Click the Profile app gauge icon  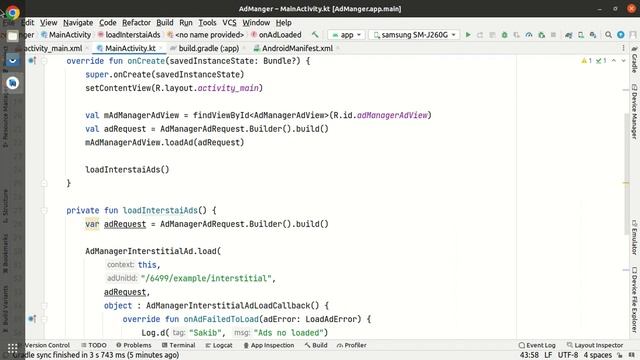pos(529,35)
